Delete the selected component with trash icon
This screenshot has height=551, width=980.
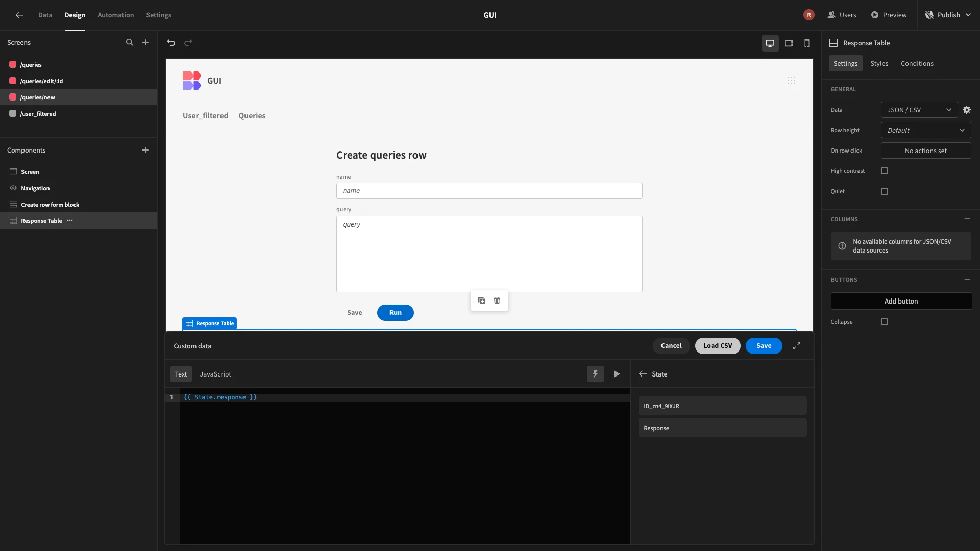[497, 300]
